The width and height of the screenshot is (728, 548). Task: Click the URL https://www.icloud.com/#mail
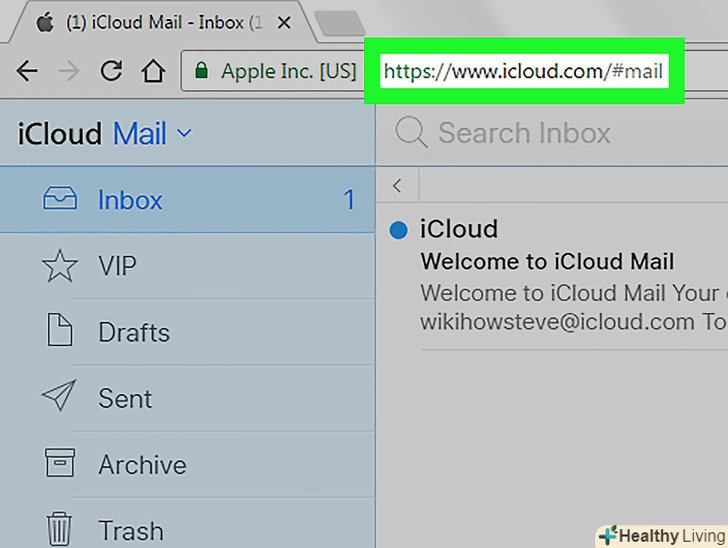pyautogui.click(x=523, y=71)
